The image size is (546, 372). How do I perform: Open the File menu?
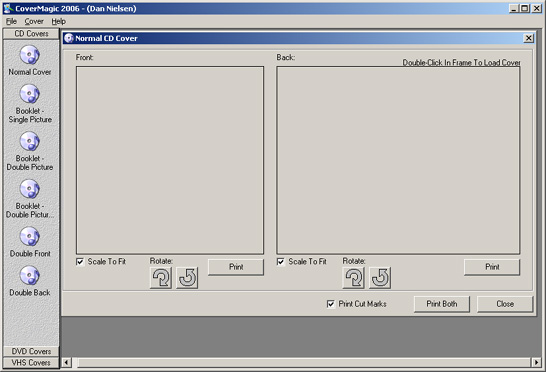11,22
